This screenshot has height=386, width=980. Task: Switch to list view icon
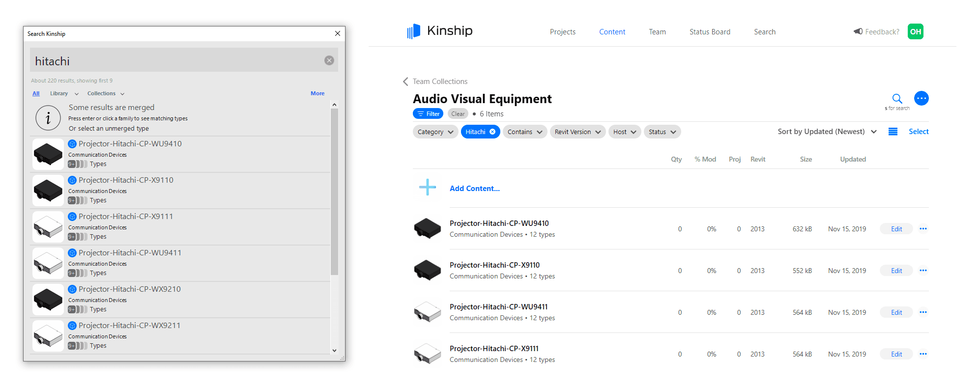tap(893, 132)
